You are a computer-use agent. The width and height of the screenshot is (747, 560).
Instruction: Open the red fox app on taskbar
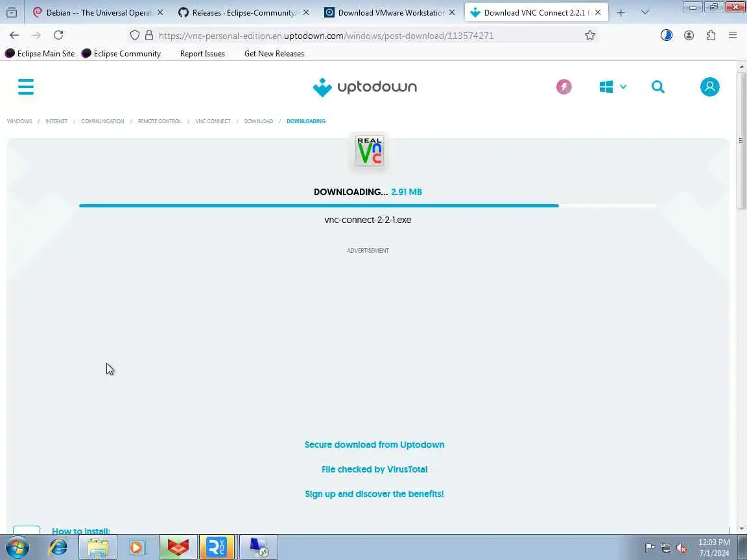tap(178, 548)
